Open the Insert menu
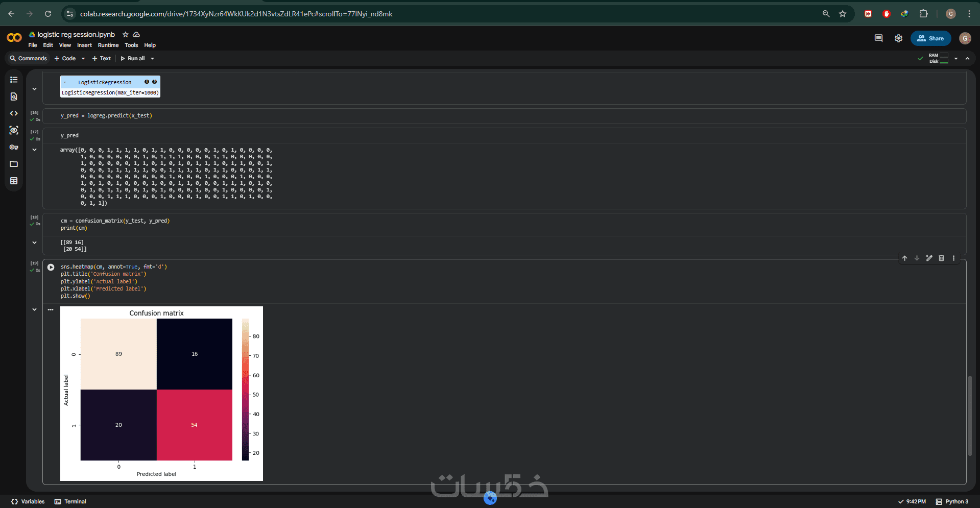980x508 pixels. click(x=84, y=45)
